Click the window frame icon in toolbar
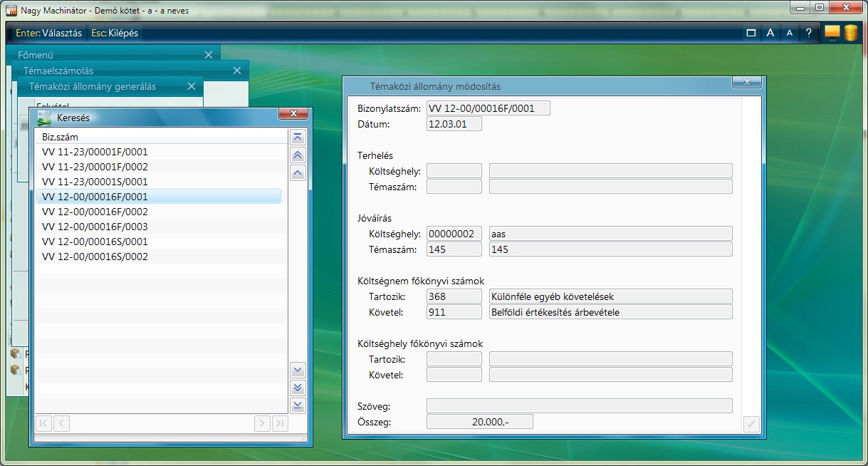 pyautogui.click(x=751, y=33)
